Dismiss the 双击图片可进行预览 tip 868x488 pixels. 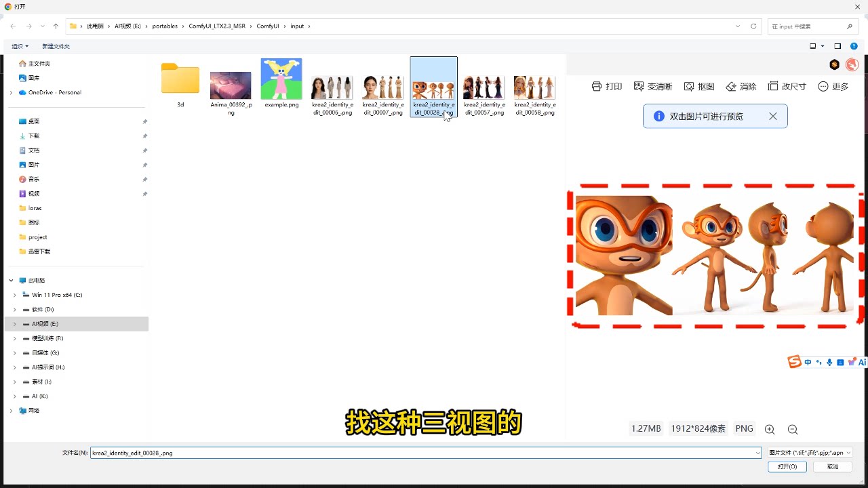pyautogui.click(x=773, y=116)
